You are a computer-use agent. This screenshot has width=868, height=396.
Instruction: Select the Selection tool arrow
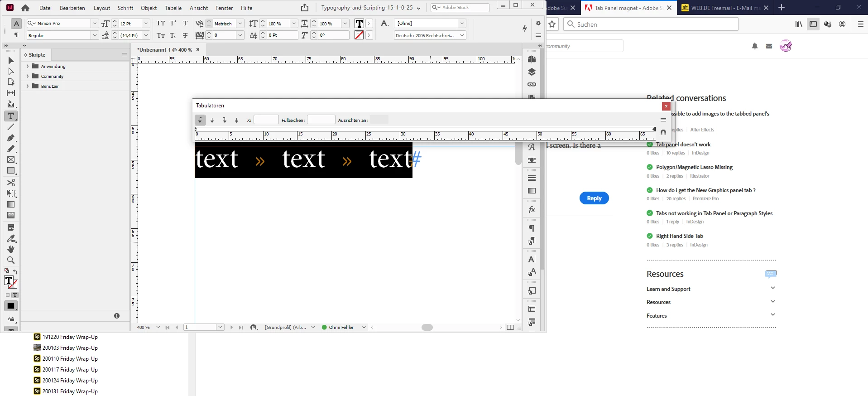[x=11, y=60]
